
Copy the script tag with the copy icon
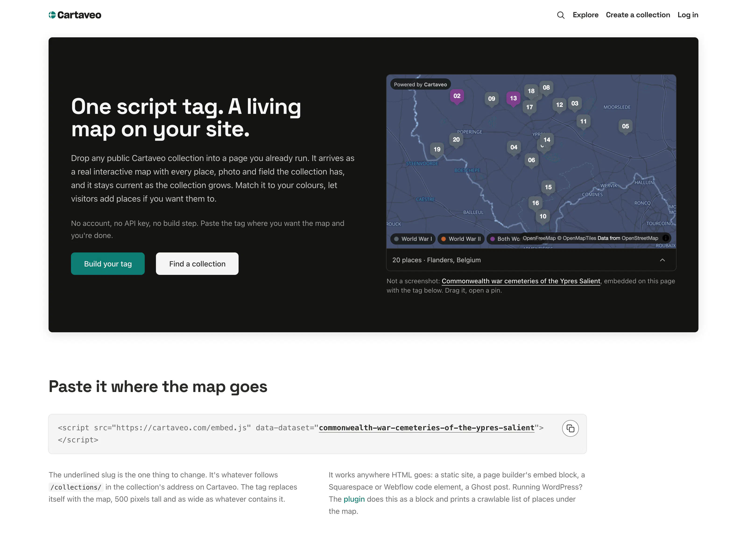570,428
